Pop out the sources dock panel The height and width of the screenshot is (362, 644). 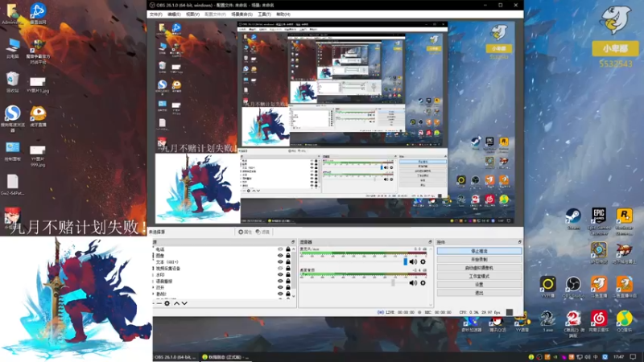pos(293,242)
